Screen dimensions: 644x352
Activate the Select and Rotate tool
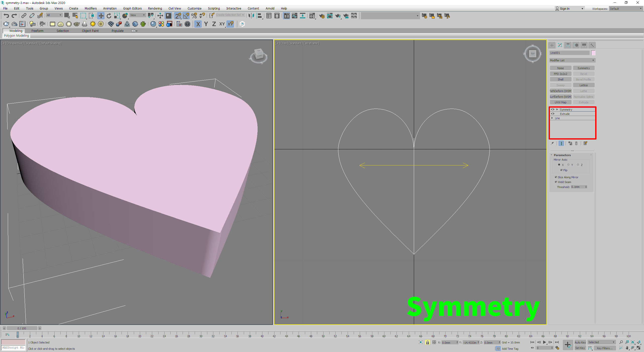pyautogui.click(x=109, y=16)
